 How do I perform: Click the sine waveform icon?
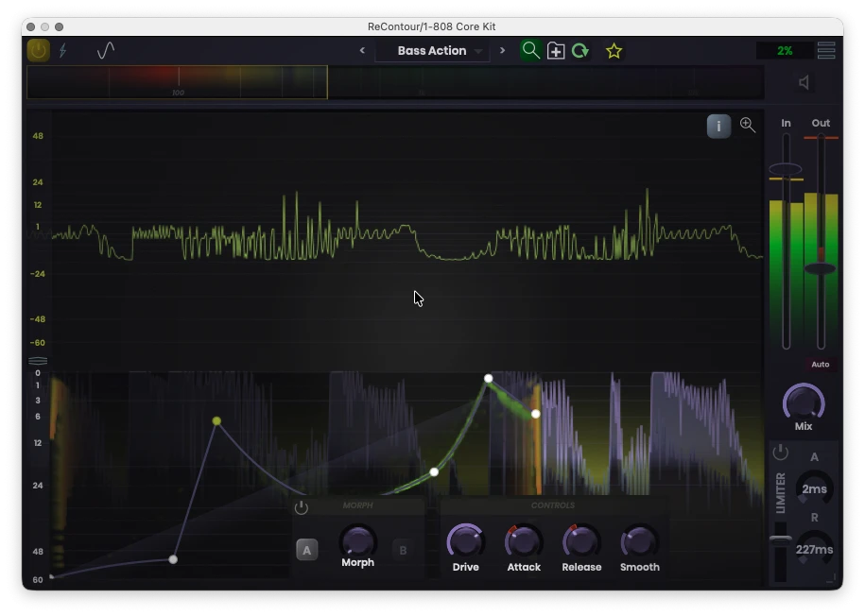[x=106, y=51]
